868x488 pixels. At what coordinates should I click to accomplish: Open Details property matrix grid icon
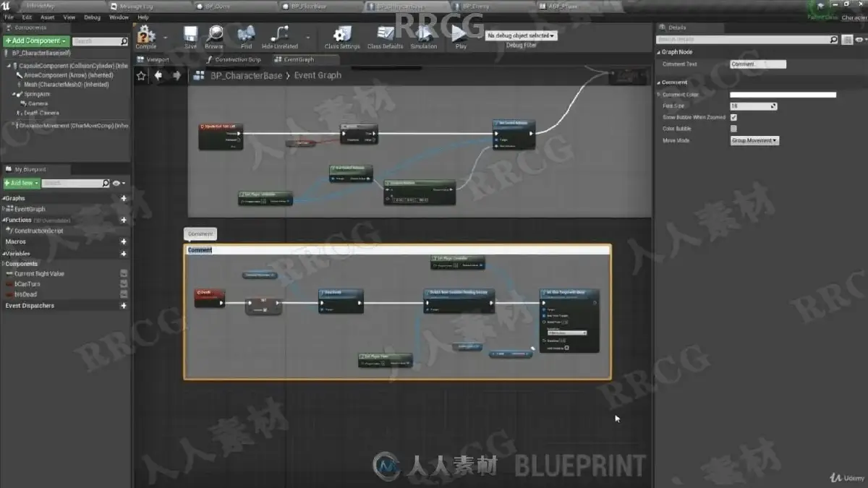[848, 40]
